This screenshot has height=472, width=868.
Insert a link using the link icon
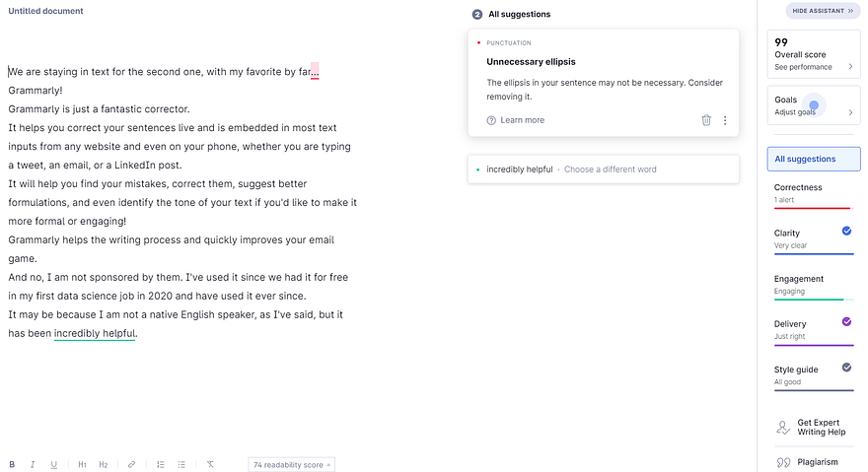click(131, 464)
